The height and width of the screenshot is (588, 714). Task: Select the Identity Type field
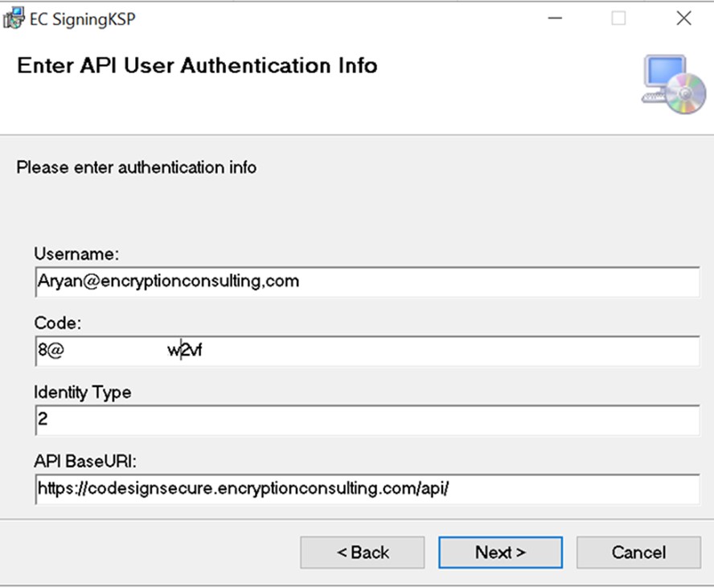[x=367, y=420]
